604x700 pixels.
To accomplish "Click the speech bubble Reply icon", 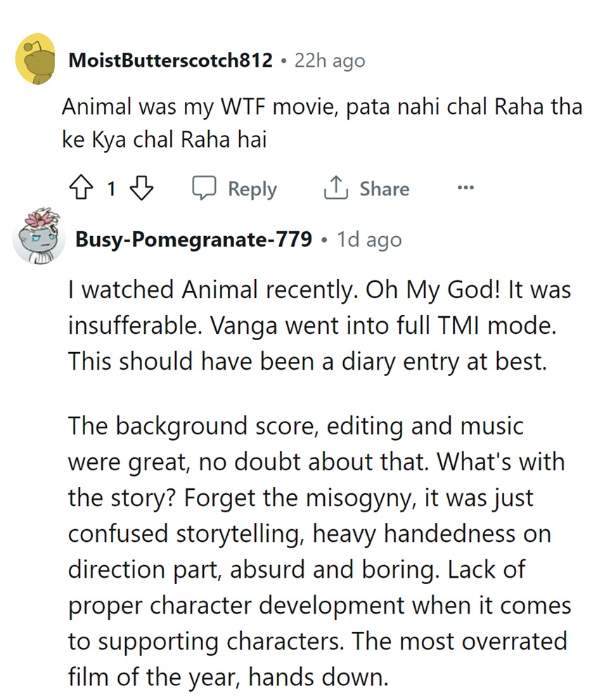I will pos(203,188).
